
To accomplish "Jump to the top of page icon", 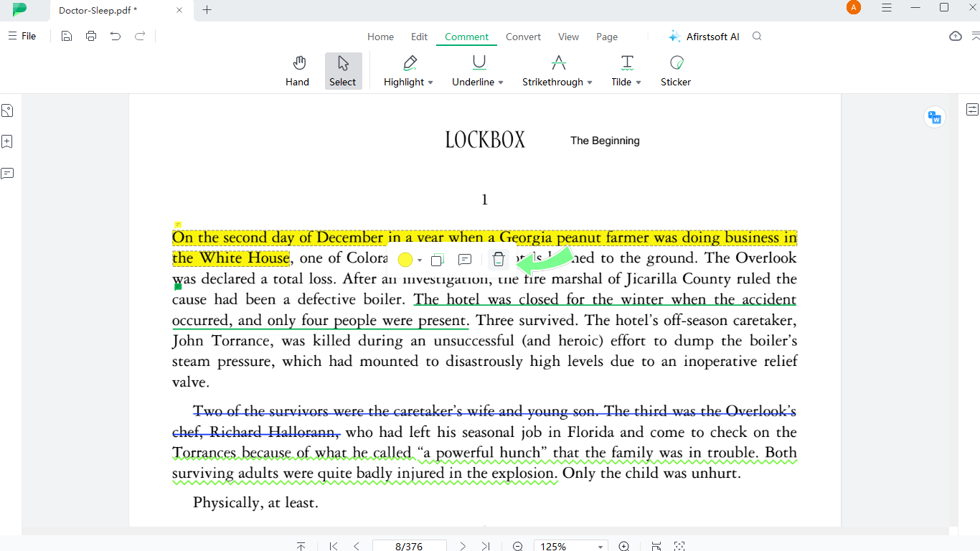I will tap(301, 547).
